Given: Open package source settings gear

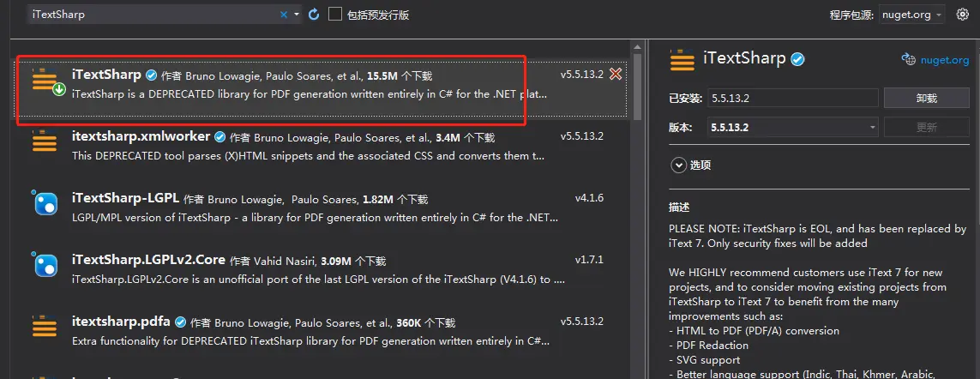Looking at the screenshot, I should pos(963,15).
